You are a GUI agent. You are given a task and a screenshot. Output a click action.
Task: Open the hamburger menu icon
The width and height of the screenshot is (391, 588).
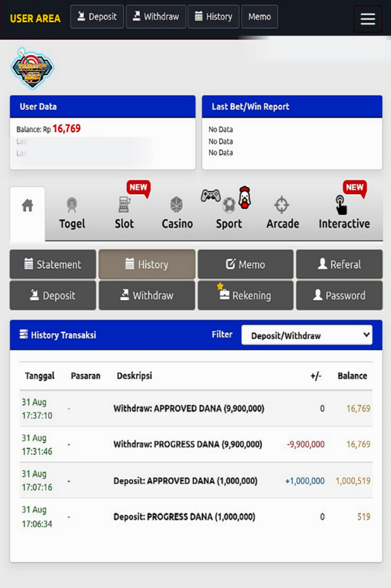(x=367, y=19)
